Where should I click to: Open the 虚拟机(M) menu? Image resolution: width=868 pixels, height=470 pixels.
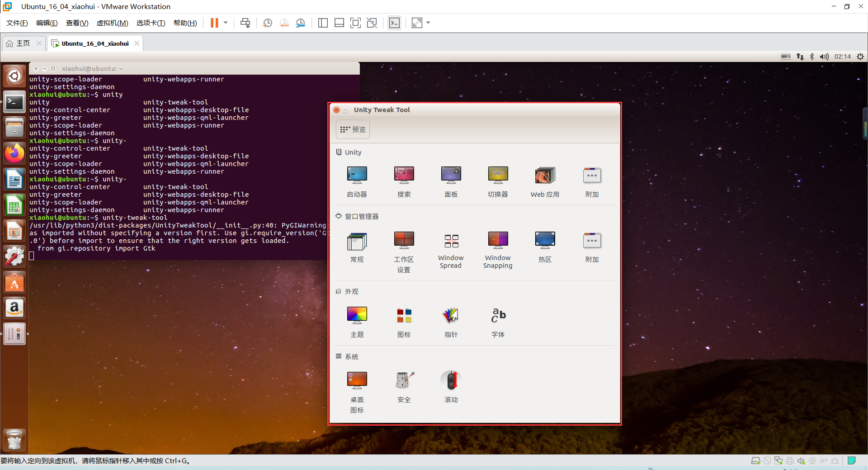112,23
